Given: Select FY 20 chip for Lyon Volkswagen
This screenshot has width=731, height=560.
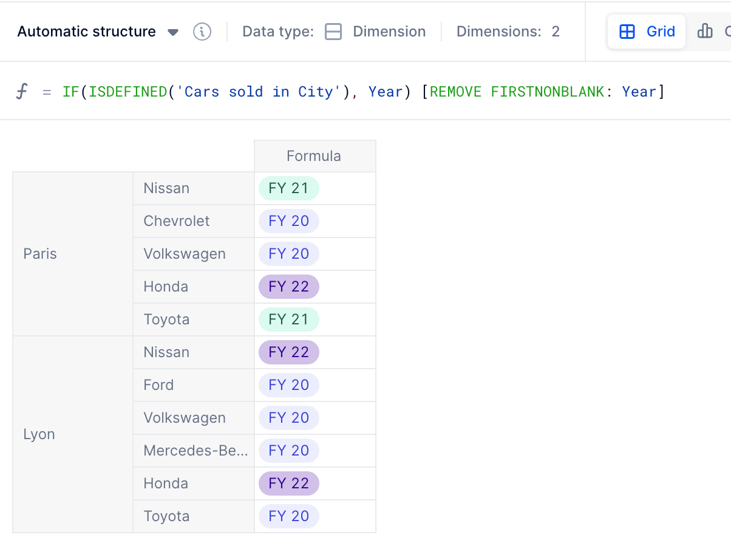Looking at the screenshot, I should 289,418.
